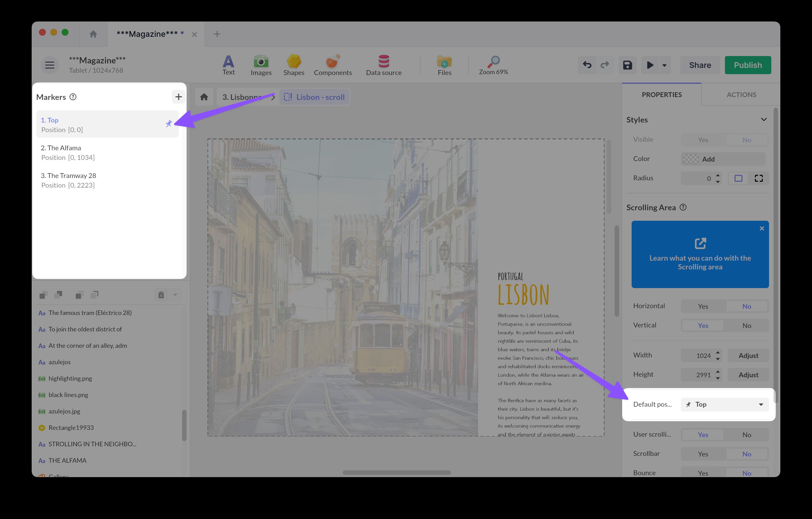Disable Vertical scrolling

coord(747,325)
